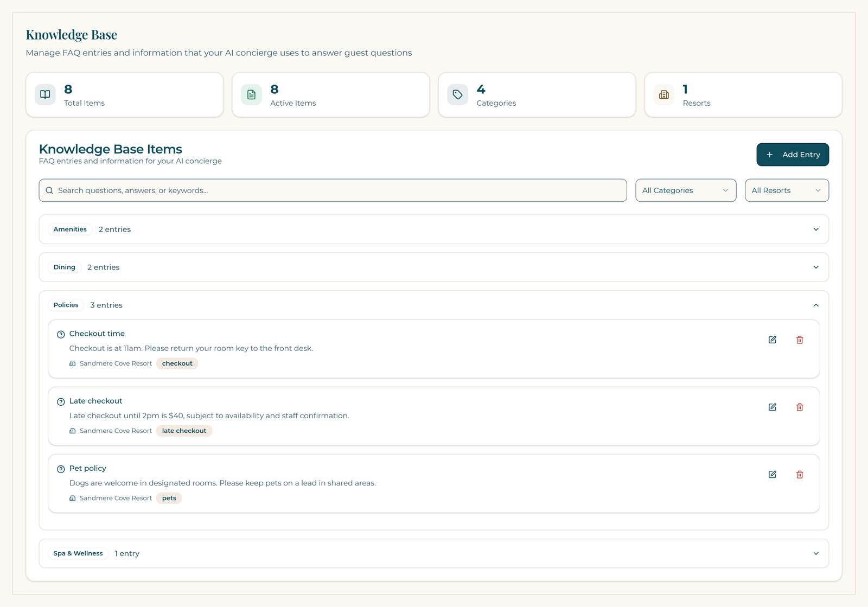Expand the Dining category chevron

click(816, 267)
